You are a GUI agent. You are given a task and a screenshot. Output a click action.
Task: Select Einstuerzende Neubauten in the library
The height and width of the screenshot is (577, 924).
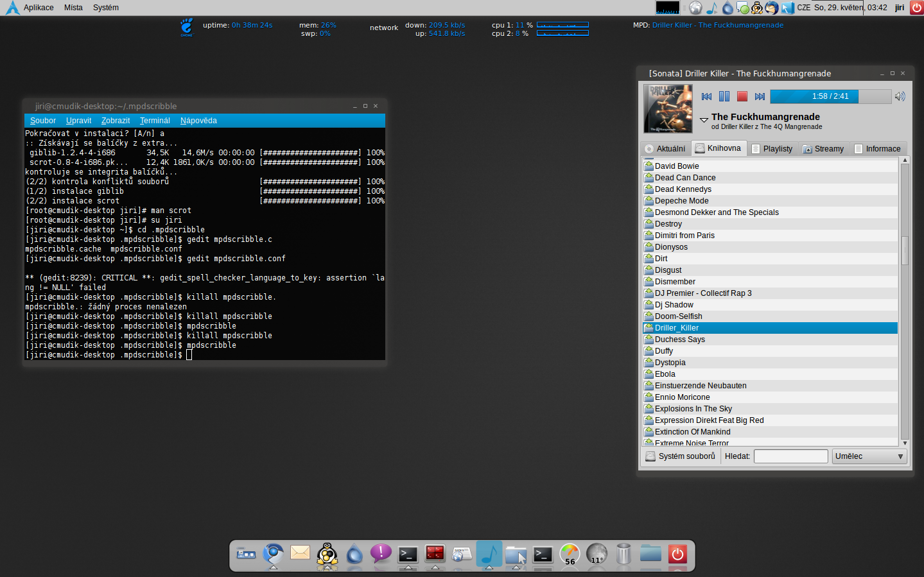point(770,385)
